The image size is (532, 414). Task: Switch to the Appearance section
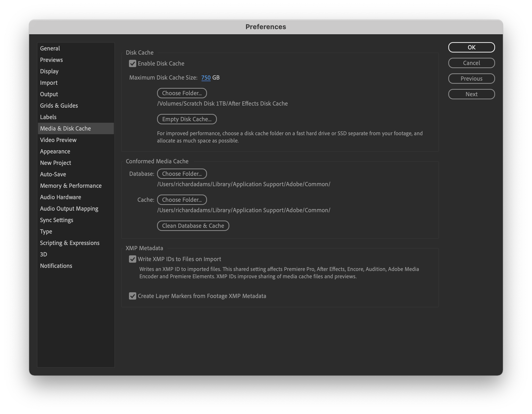[x=55, y=151]
